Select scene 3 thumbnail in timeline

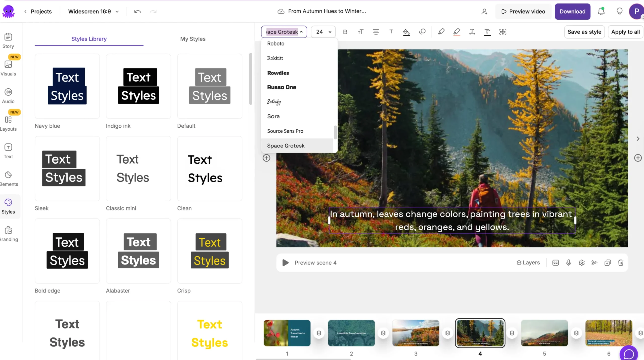pos(416,333)
